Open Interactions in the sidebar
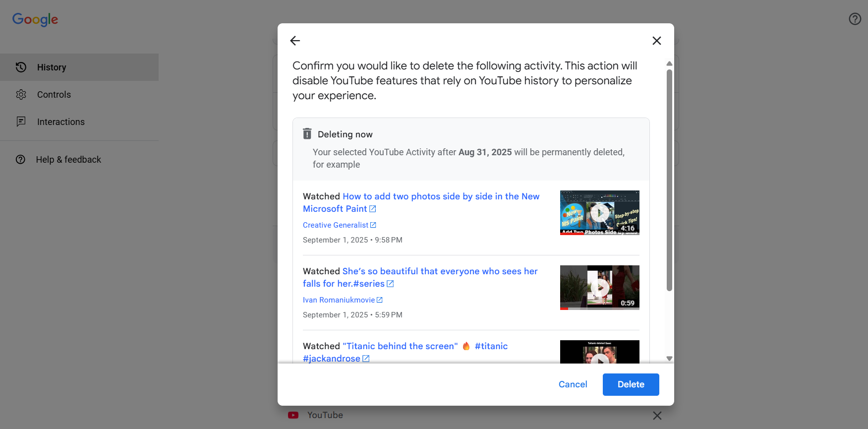 click(x=79, y=122)
